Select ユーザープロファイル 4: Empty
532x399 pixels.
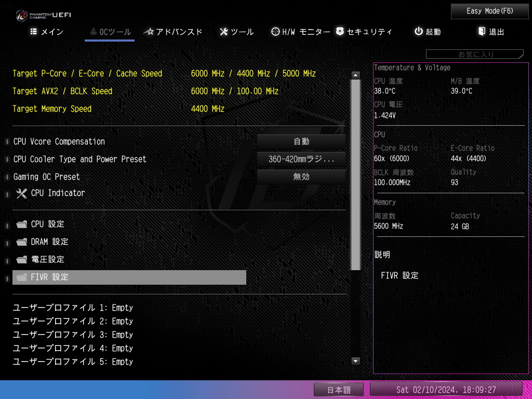pos(73,348)
